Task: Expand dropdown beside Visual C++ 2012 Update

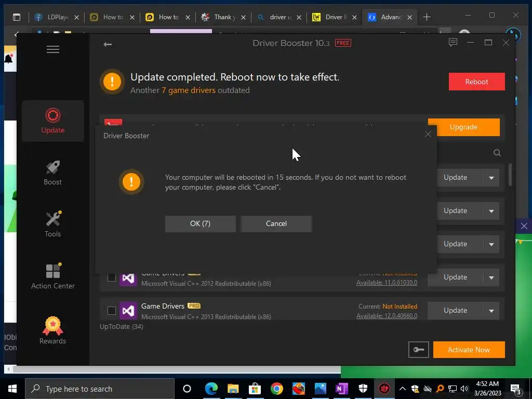Action: (491, 277)
